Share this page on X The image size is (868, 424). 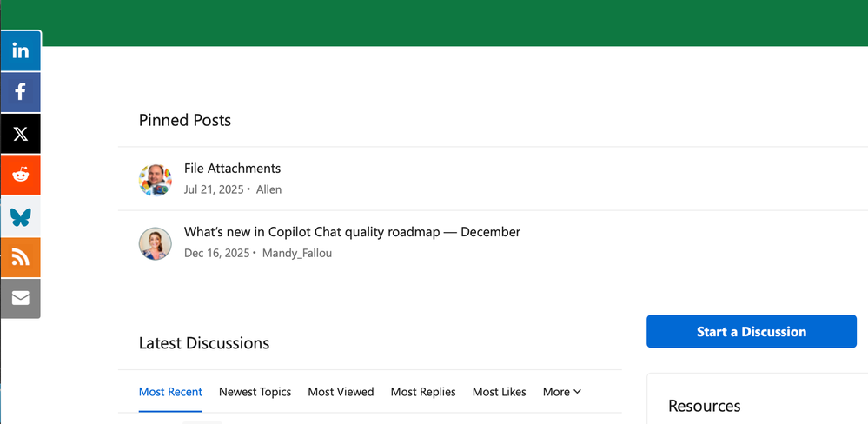click(x=20, y=134)
